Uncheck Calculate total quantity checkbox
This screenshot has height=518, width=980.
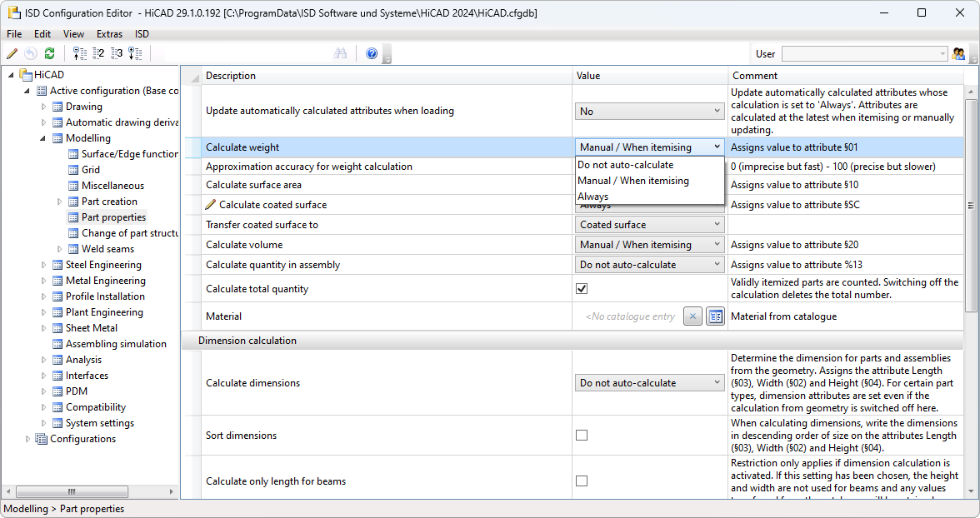click(582, 289)
